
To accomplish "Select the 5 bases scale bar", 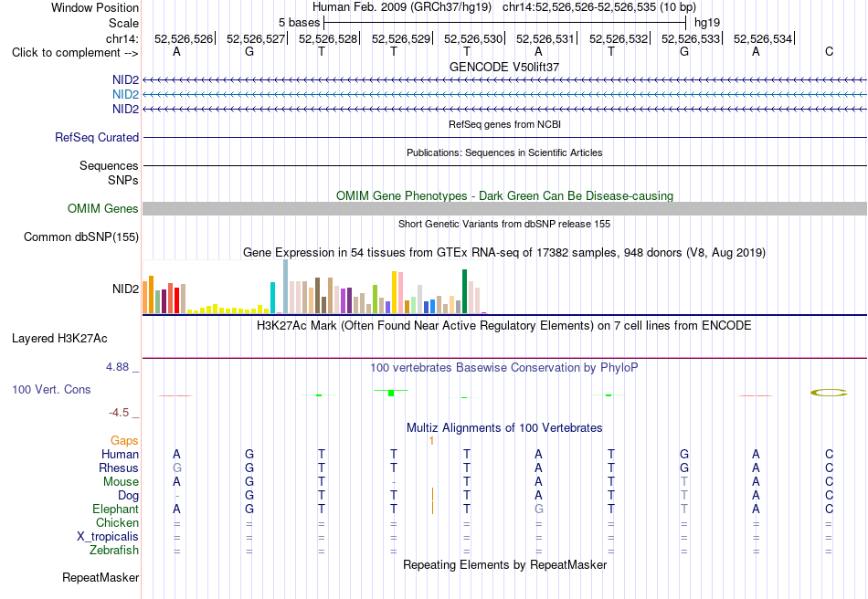I will (x=505, y=23).
